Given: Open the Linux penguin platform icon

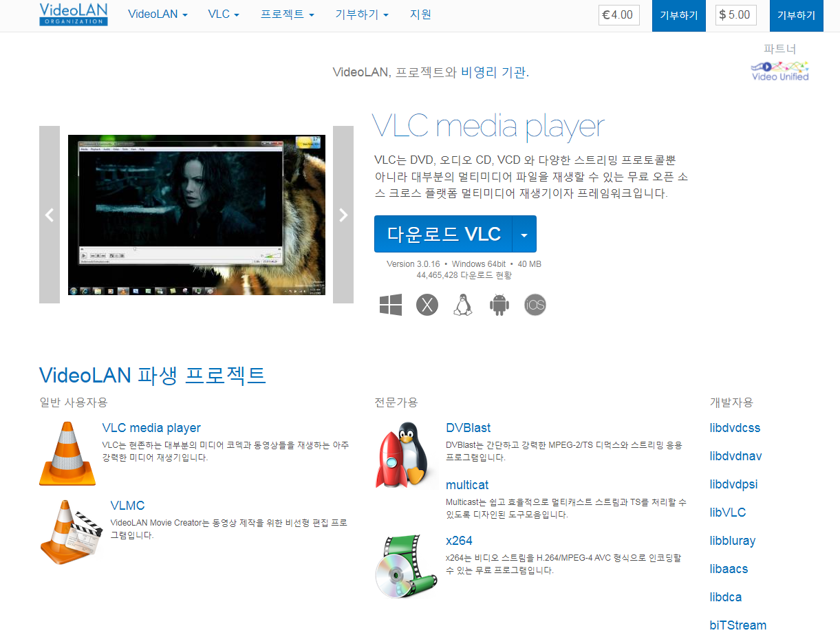Looking at the screenshot, I should click(463, 305).
